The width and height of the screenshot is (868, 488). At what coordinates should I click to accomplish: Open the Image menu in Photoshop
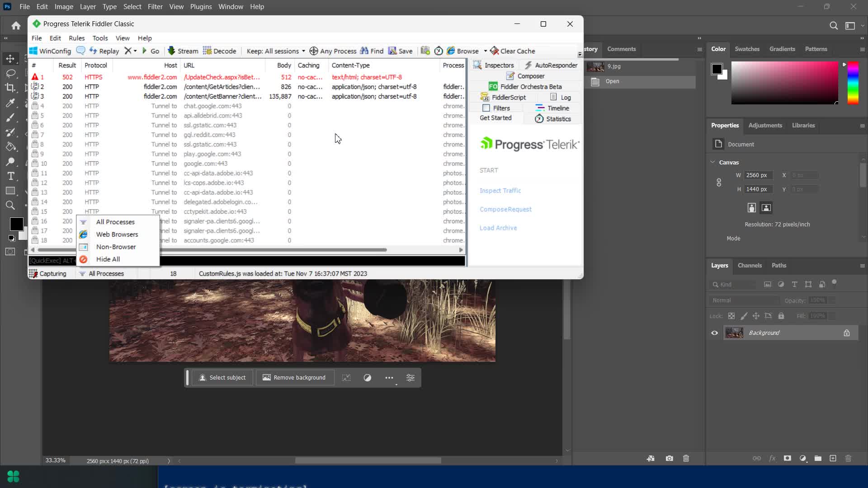[63, 6]
